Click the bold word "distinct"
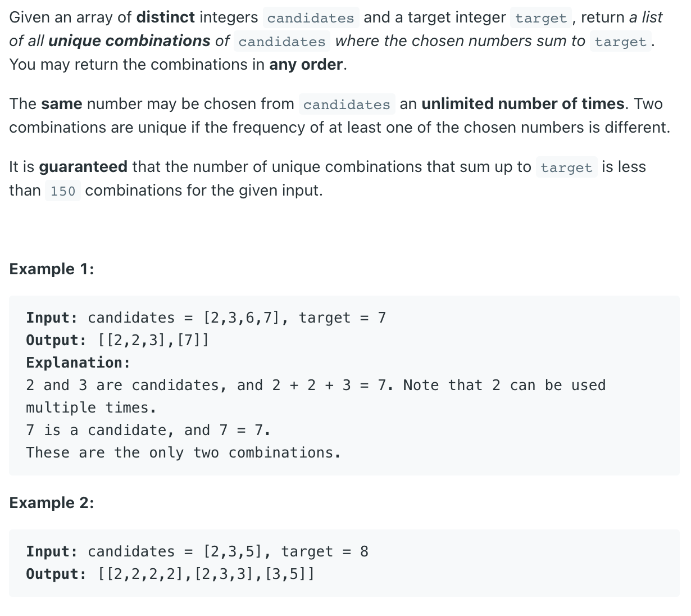Screen dimensions: 691x616 [x=166, y=17]
